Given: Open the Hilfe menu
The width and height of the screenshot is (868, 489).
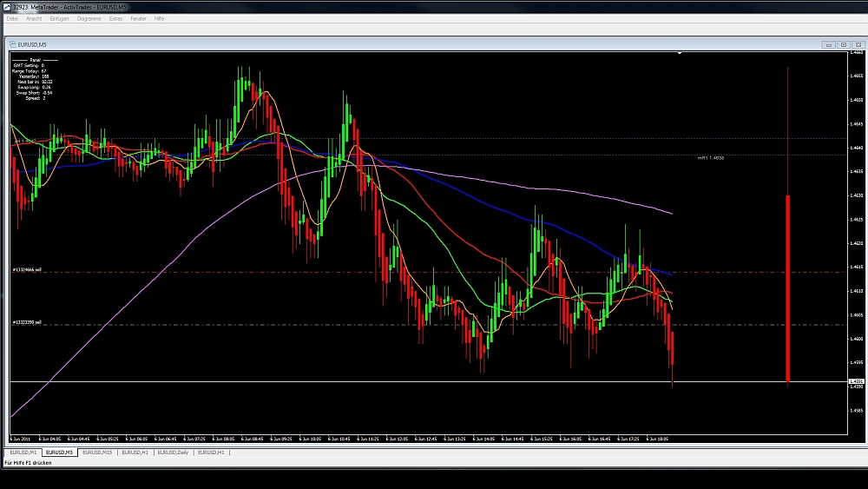Looking at the screenshot, I should 159,18.
